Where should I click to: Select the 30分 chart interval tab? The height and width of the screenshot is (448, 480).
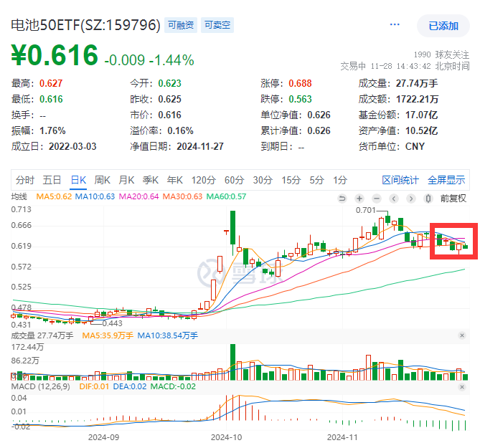coord(263,180)
